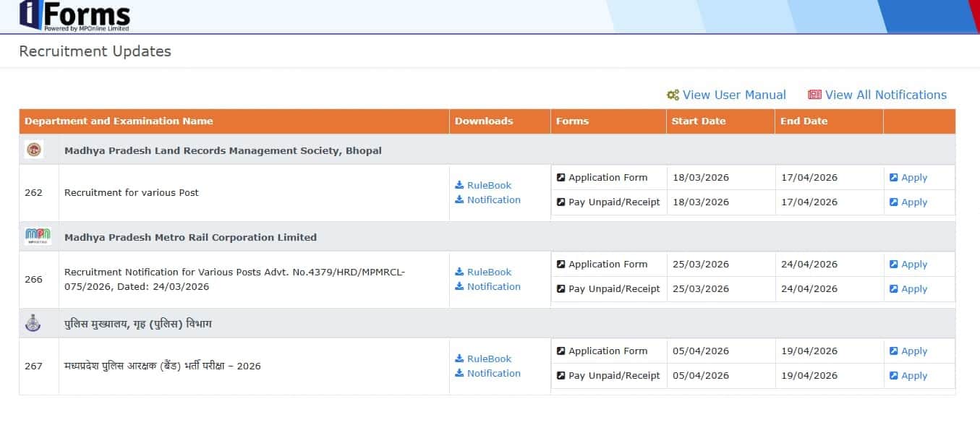Click the Metro Rail Corporation MPM logo

point(38,237)
